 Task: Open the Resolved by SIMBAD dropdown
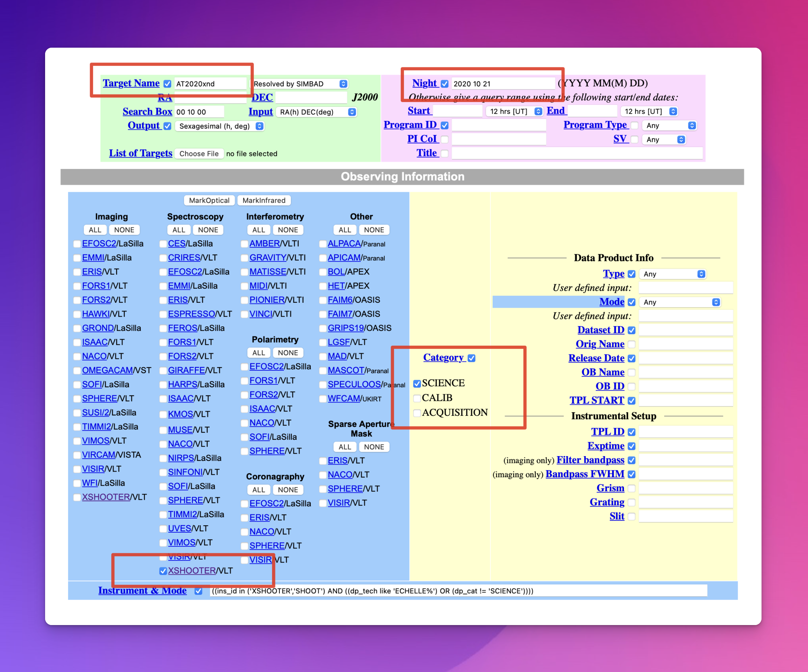tap(300, 84)
